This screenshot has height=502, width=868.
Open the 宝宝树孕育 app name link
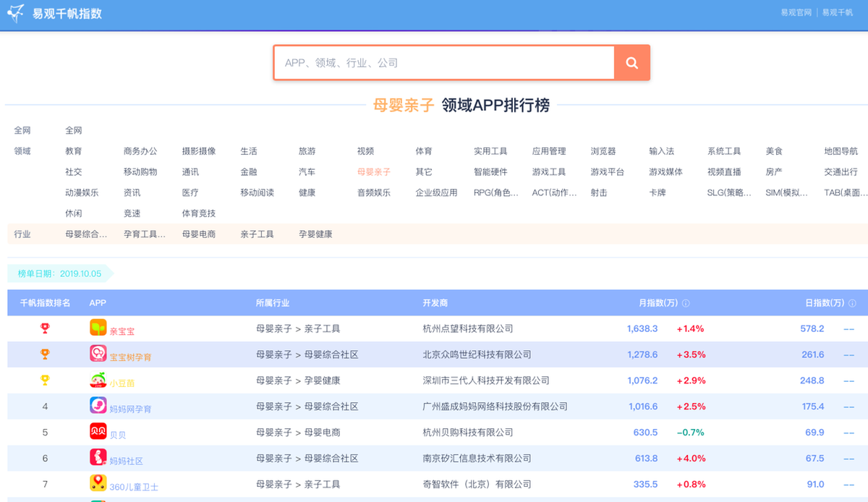point(131,357)
